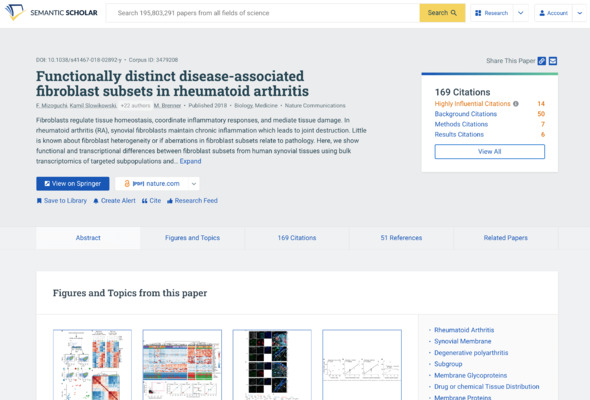Expand the truncated abstract text
590x400 pixels.
point(190,161)
